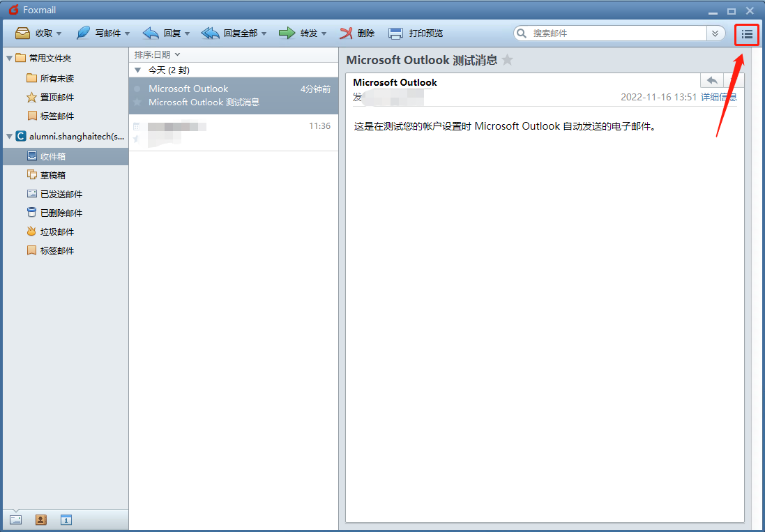Open the 回复全部 dropdown arrow
Screen dimensions: 765x532
click(264, 33)
